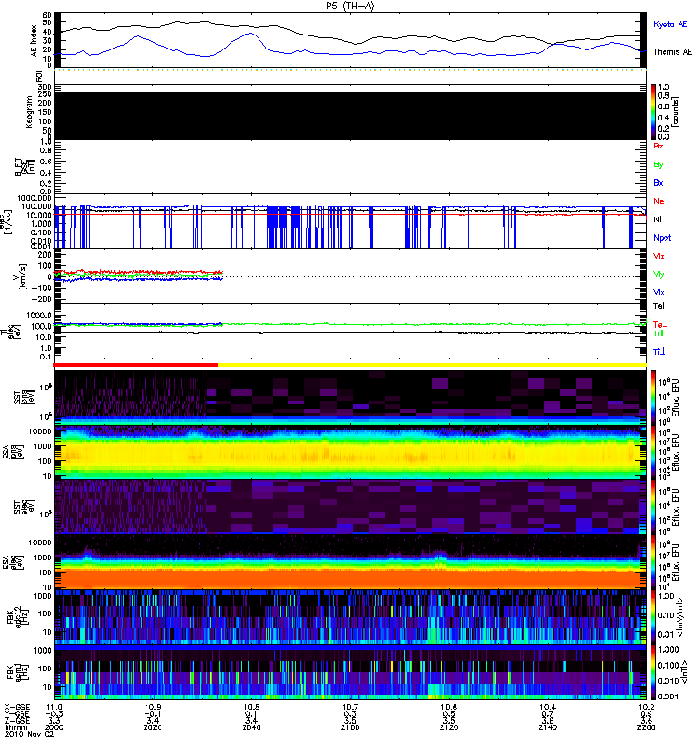
Task: Click the 2020 time tick label
Action: tap(152, 727)
